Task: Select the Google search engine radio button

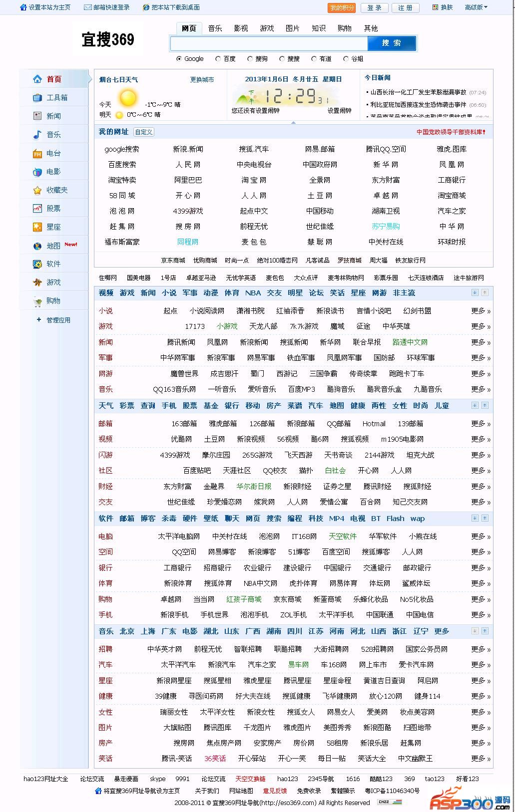Action: click(x=179, y=58)
